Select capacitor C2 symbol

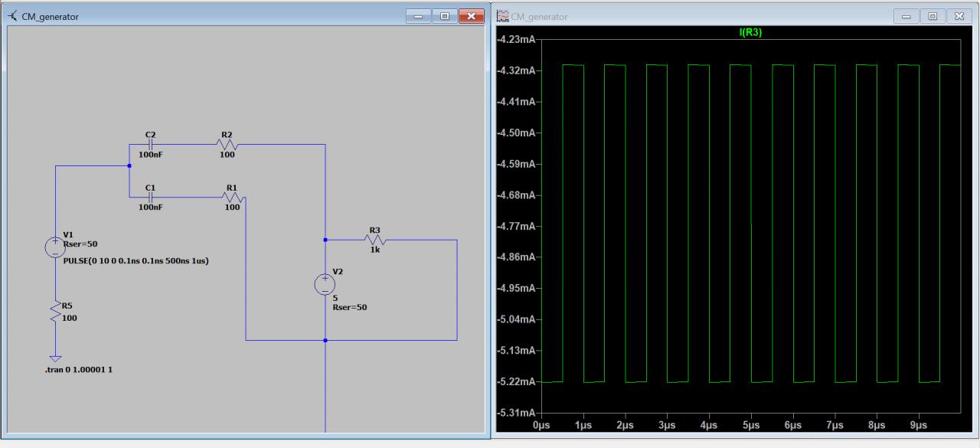point(150,143)
